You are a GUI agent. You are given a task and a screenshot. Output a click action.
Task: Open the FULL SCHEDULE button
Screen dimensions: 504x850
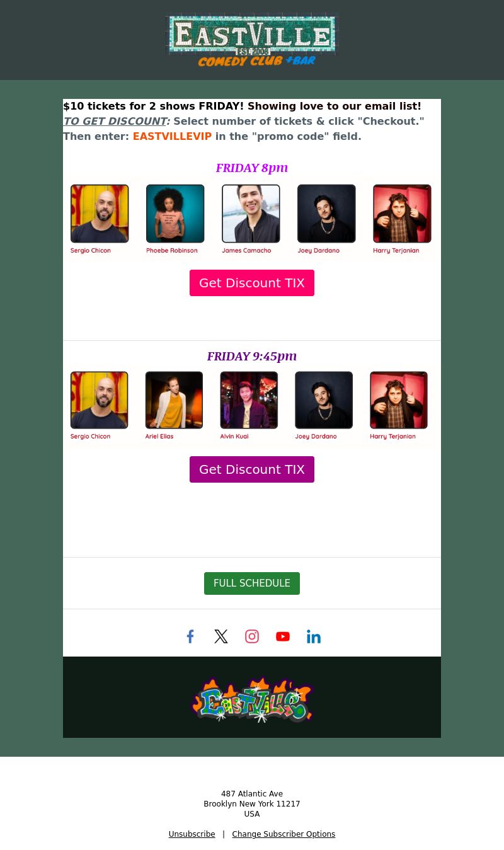252,583
